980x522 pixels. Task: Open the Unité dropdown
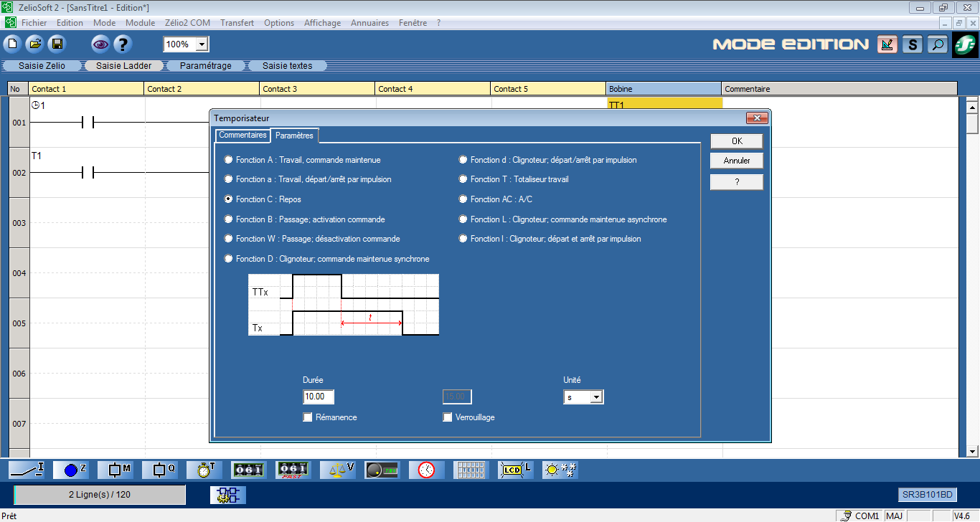click(x=596, y=397)
